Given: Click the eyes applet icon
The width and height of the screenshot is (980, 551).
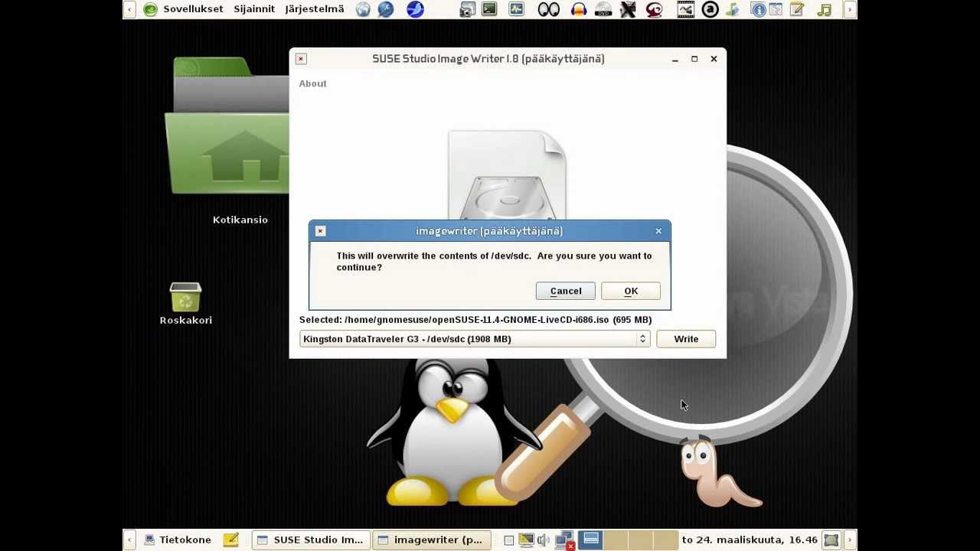Looking at the screenshot, I should [x=548, y=9].
